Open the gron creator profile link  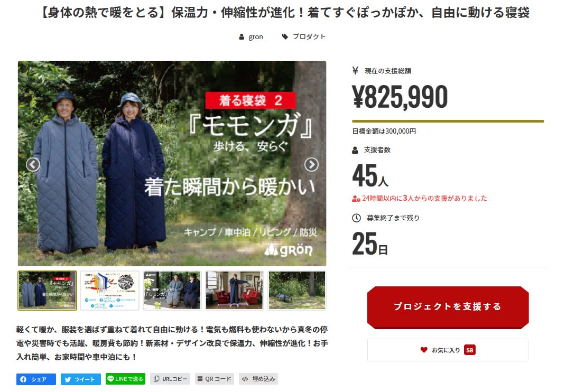tap(251, 37)
